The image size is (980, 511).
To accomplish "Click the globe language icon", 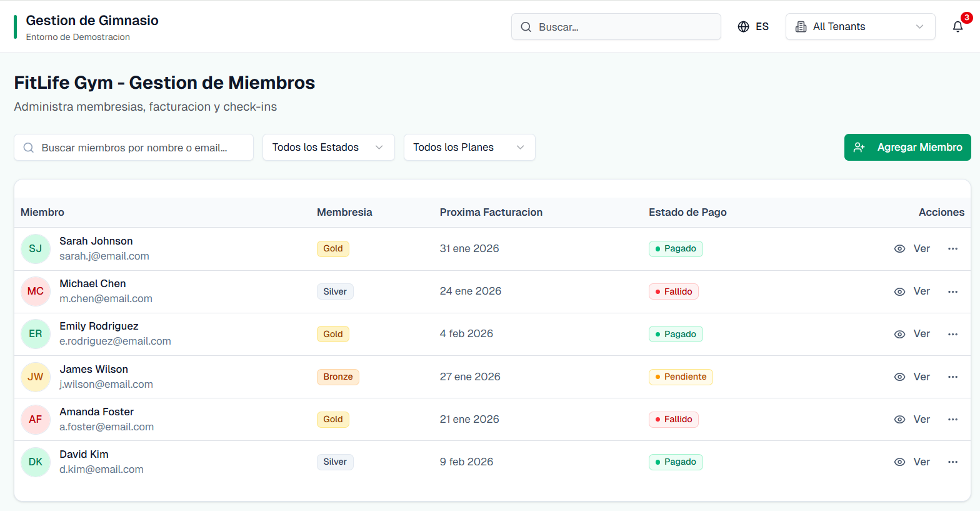I will pyautogui.click(x=743, y=27).
